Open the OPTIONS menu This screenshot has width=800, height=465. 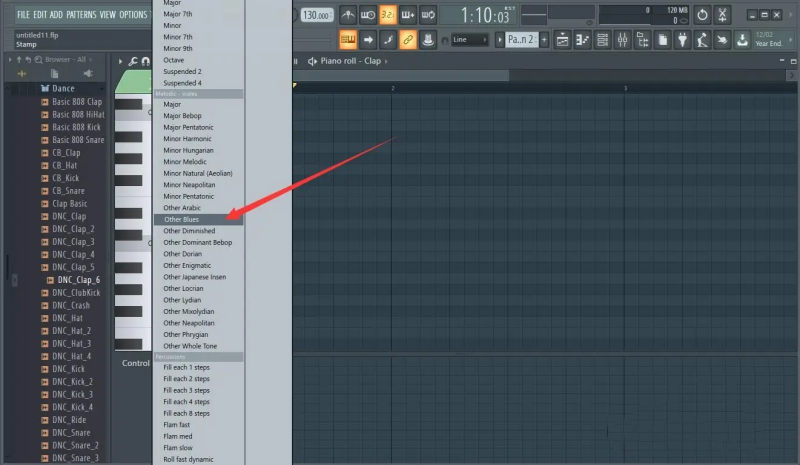pyautogui.click(x=133, y=14)
